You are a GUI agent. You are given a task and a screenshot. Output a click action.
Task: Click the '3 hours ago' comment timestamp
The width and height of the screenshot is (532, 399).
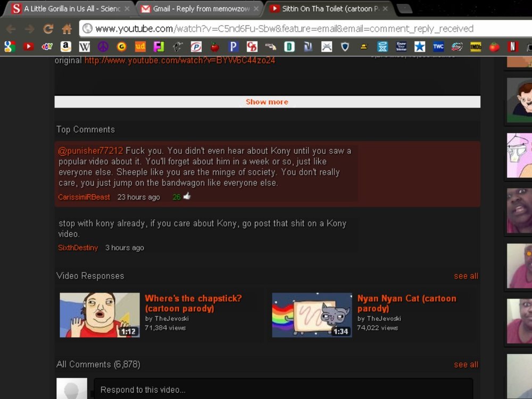pyautogui.click(x=124, y=248)
